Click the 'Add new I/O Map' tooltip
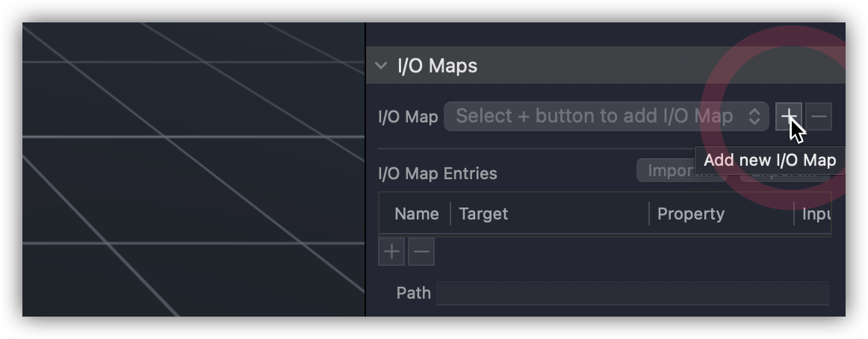Image resolution: width=868 pixels, height=339 pixels. click(769, 161)
